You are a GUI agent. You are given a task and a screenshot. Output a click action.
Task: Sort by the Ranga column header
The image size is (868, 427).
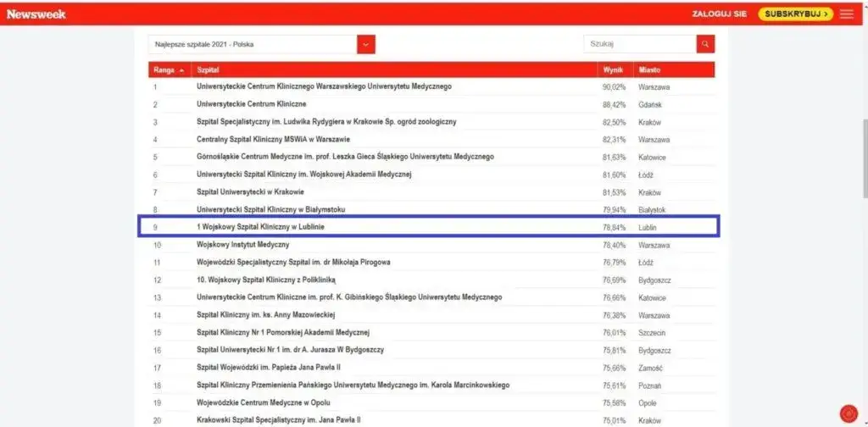(x=170, y=70)
